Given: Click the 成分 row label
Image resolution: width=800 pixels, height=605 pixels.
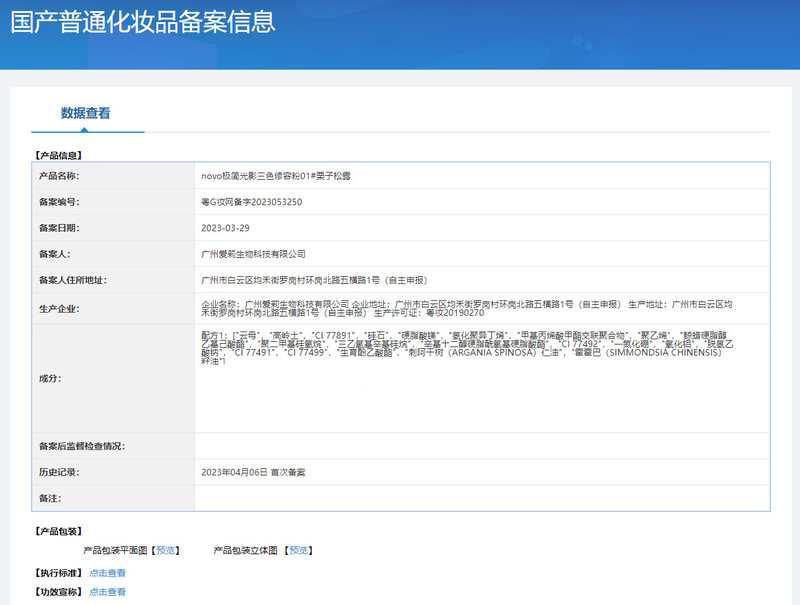Looking at the screenshot, I should 50,379.
